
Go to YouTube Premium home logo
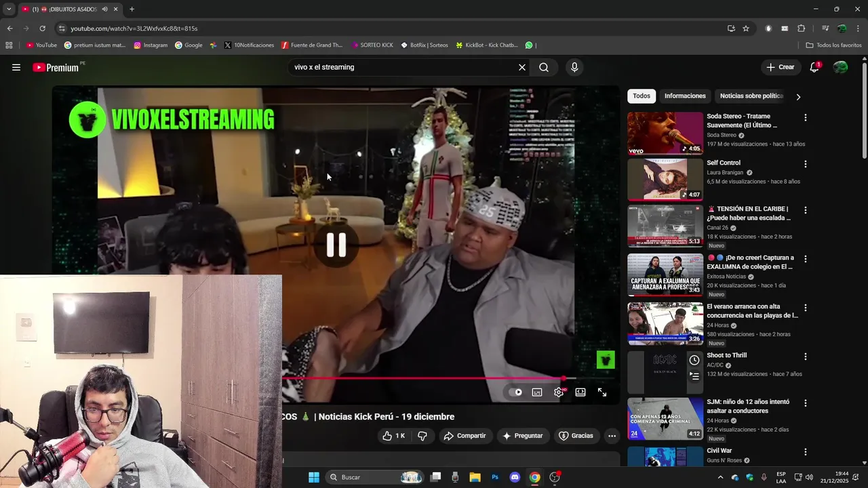point(56,67)
